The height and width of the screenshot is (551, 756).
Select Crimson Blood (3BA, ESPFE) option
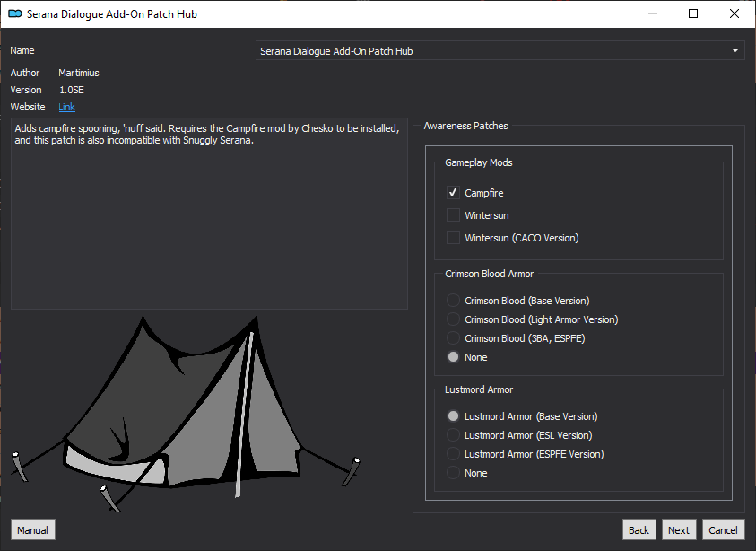(x=453, y=337)
